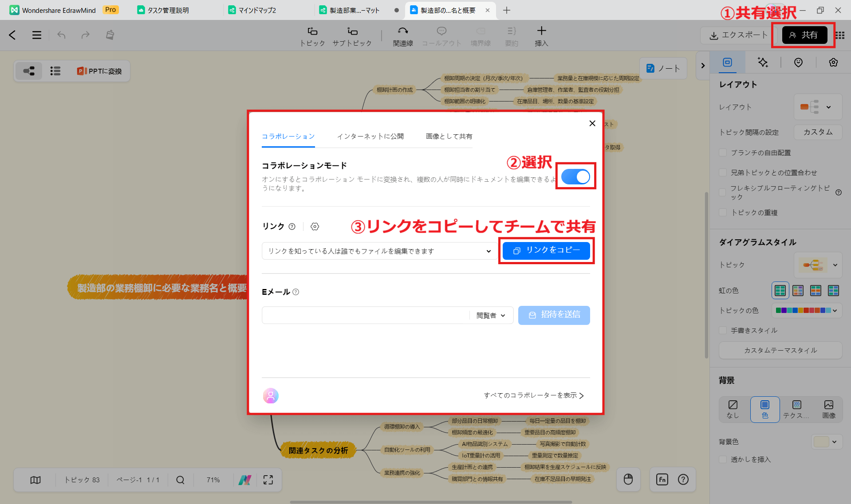Select なし background option

pyautogui.click(x=733, y=409)
